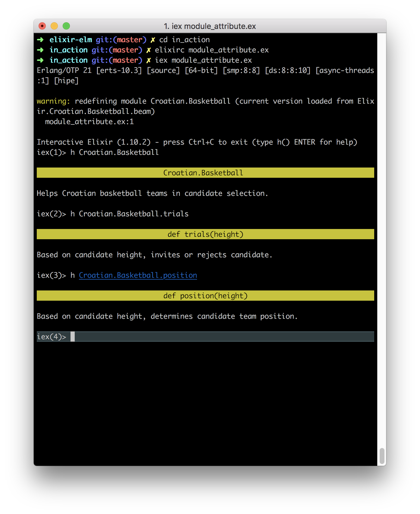Click the def position(height) header bar
The height and width of the screenshot is (514, 420).
click(205, 296)
